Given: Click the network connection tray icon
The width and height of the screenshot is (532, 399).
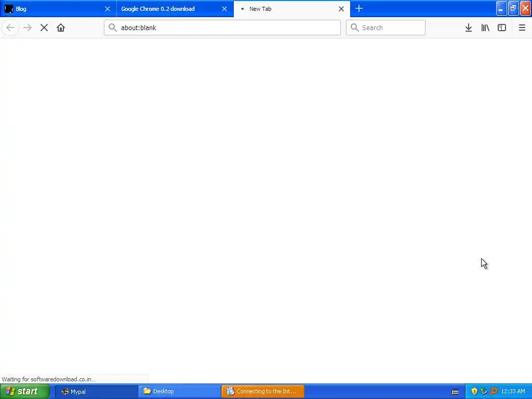Looking at the screenshot, I should coord(484,391).
